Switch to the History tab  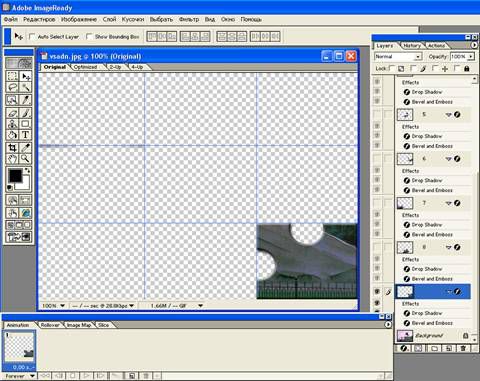[412, 45]
